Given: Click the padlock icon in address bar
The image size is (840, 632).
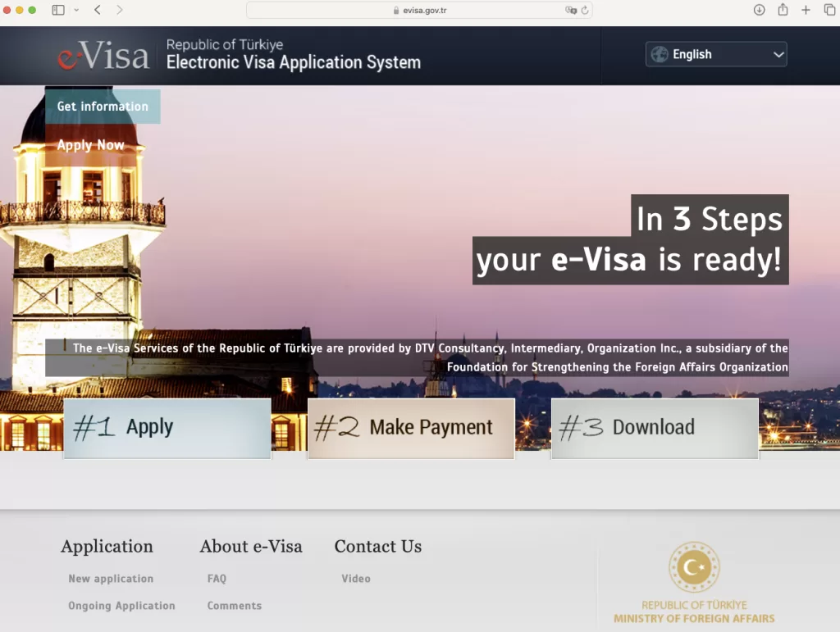Looking at the screenshot, I should [x=396, y=10].
